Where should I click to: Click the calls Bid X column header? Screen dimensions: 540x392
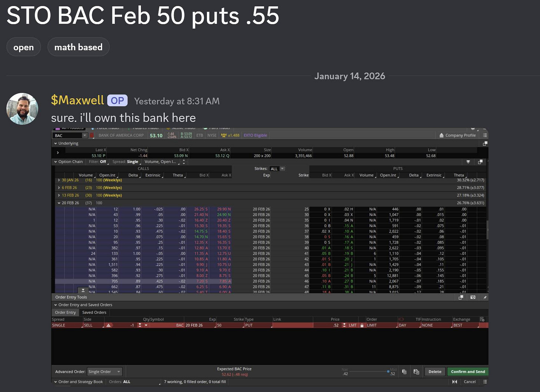click(204, 175)
